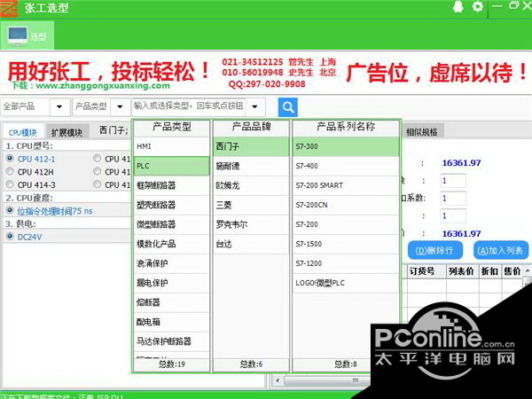Screen dimensions: 532x399
Task: Click the (D)删除行 button
Action: pyautogui.click(x=435, y=251)
